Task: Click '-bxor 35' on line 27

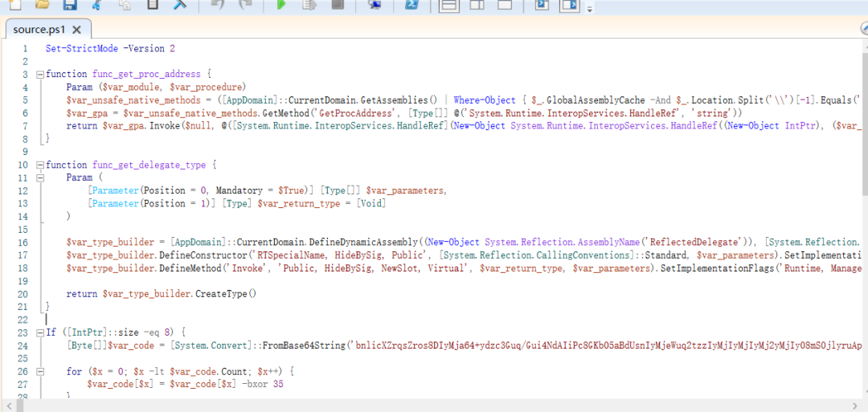Action: click(262, 385)
